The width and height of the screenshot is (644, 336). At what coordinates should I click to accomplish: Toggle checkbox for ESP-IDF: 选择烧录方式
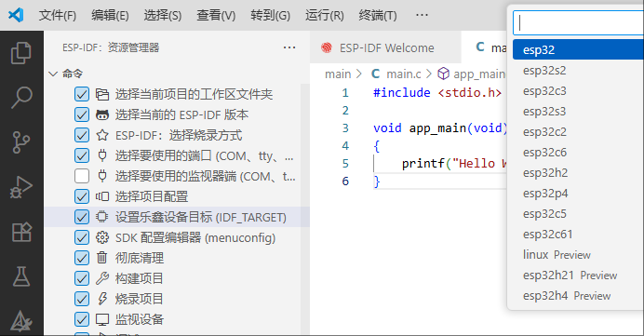click(x=82, y=135)
